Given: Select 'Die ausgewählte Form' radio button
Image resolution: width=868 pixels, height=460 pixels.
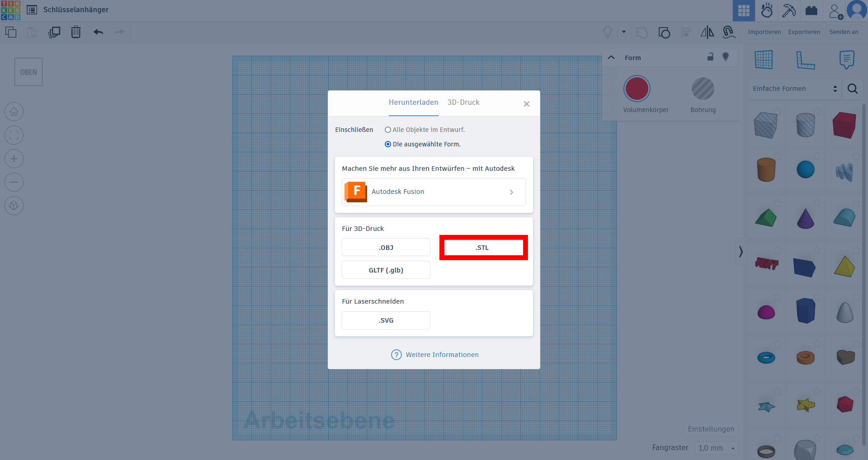Looking at the screenshot, I should tap(387, 144).
